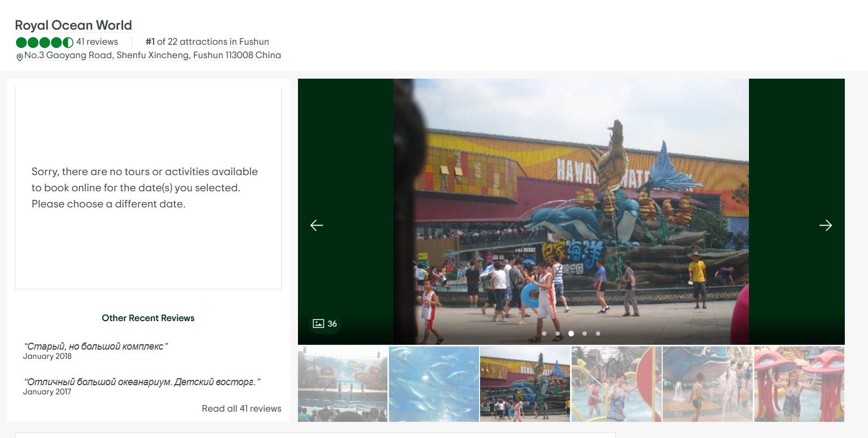Click the Royal Ocean World title
The image size is (868, 438).
click(73, 25)
